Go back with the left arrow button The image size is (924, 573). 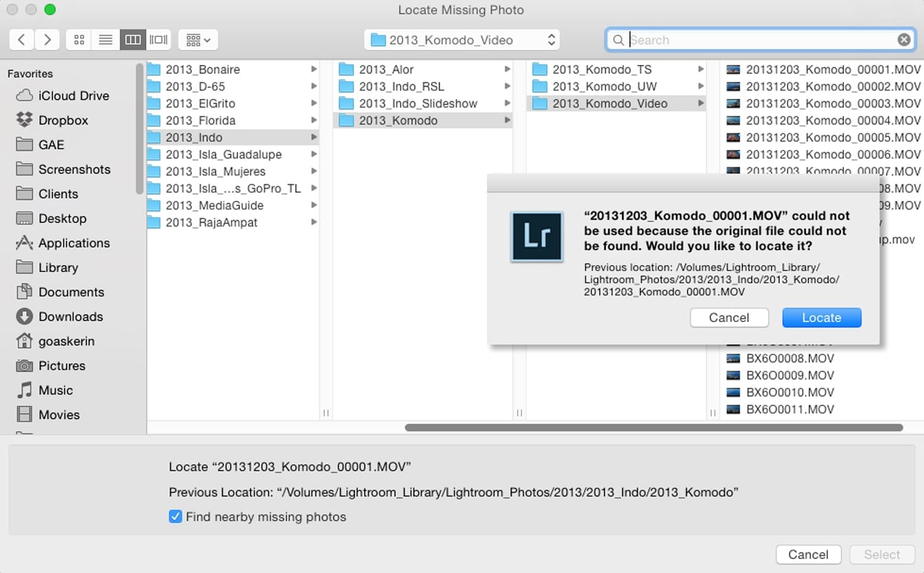[21, 40]
